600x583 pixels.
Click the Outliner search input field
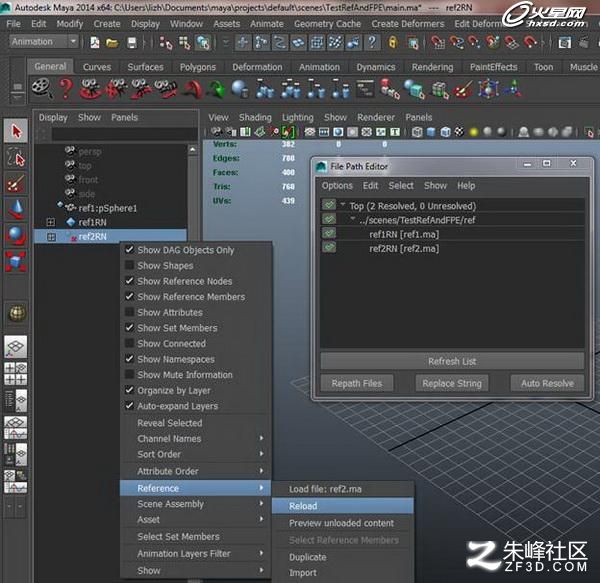124,134
